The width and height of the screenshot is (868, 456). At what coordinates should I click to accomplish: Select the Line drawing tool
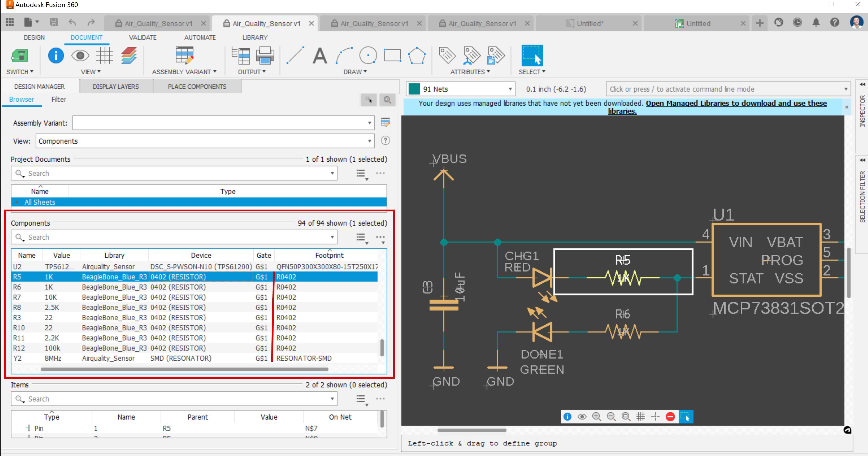pyautogui.click(x=295, y=56)
